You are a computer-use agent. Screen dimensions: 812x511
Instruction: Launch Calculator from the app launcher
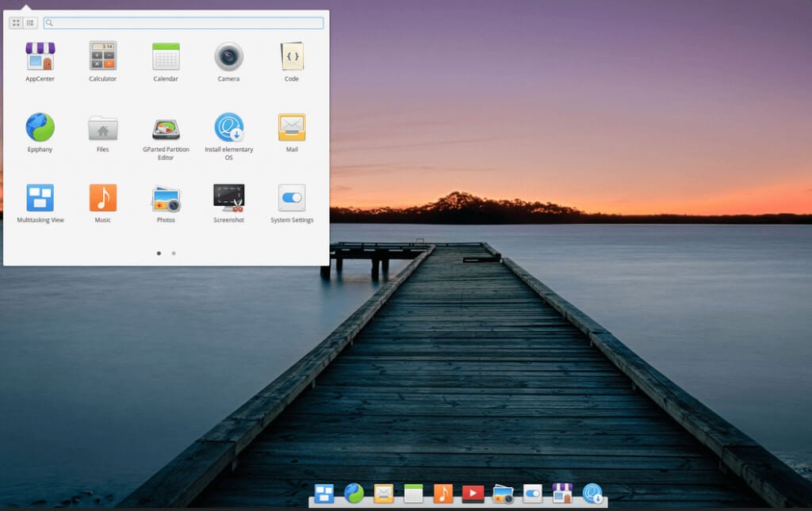103,57
